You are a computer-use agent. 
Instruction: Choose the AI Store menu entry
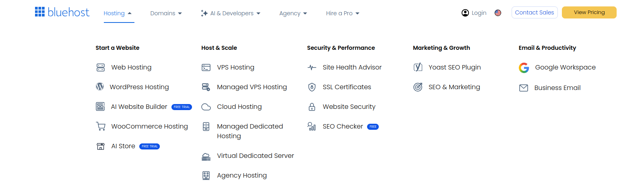click(x=123, y=146)
